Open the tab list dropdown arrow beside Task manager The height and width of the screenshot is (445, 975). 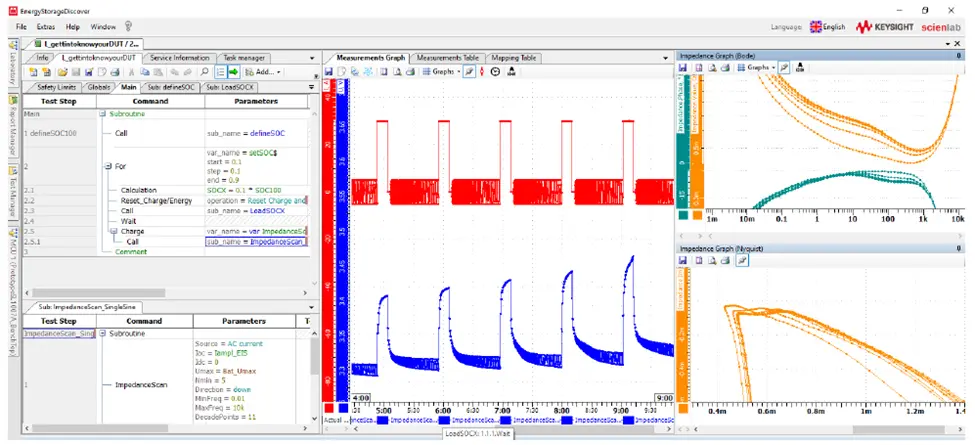click(x=312, y=58)
